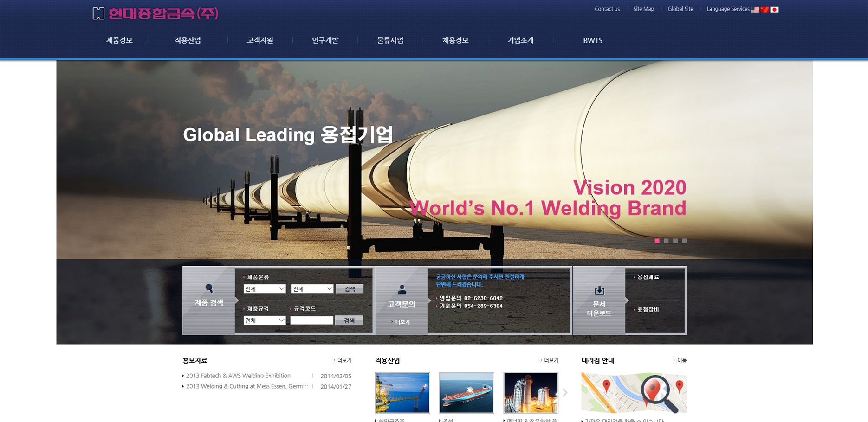Image resolution: width=868 pixels, height=422 pixels.
Task: Open the Contact us link
Action: click(607, 9)
